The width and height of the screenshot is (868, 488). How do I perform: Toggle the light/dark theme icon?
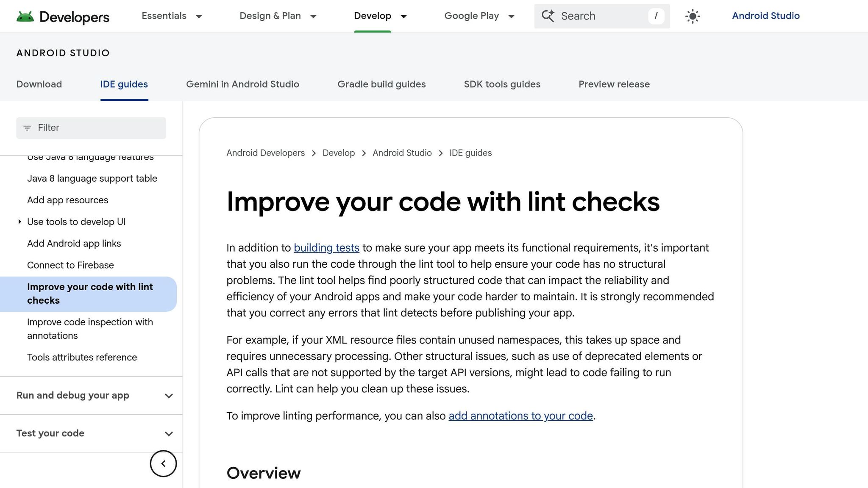coord(692,17)
